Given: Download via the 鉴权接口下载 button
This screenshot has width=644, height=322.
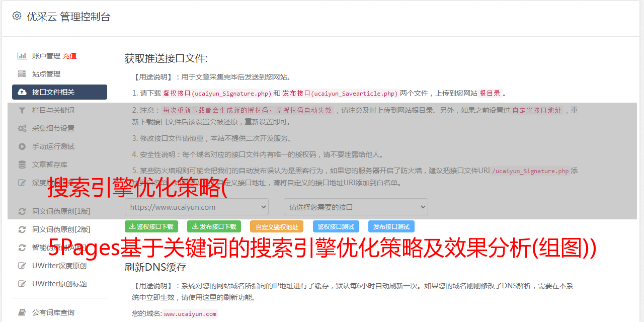Looking at the screenshot, I should coord(151,226).
